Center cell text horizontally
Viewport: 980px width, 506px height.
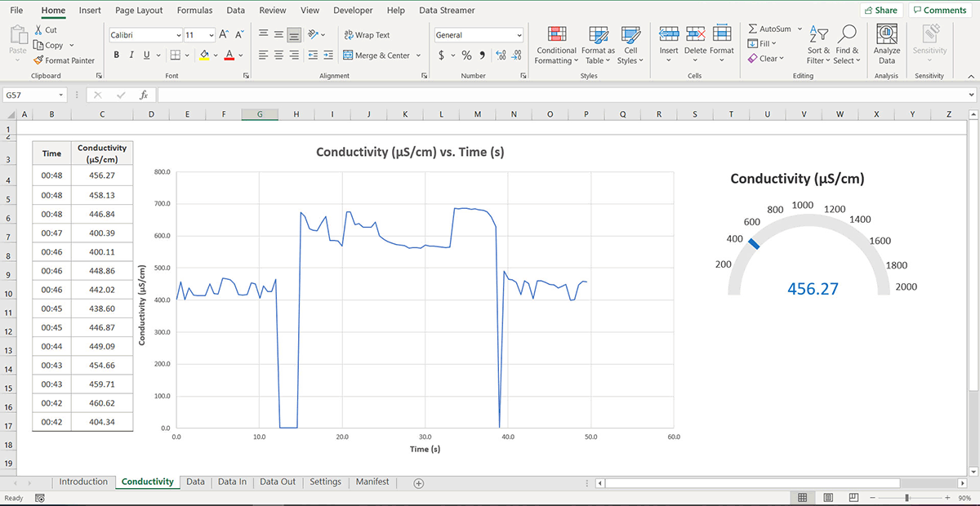278,55
